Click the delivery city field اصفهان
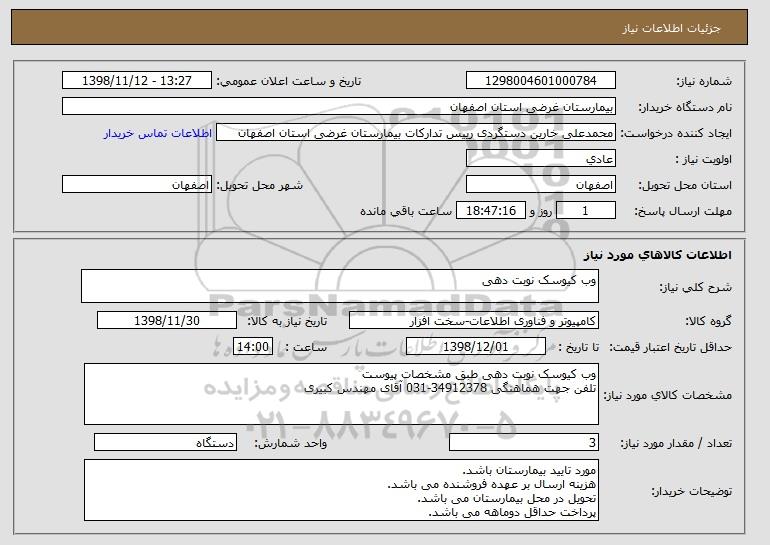The width and height of the screenshot is (770, 545). (x=137, y=185)
